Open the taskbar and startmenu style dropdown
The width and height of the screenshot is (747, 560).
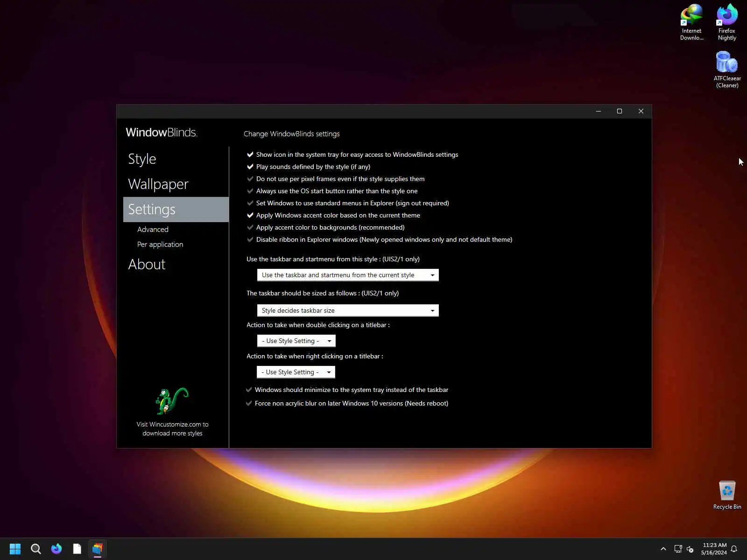click(x=348, y=275)
